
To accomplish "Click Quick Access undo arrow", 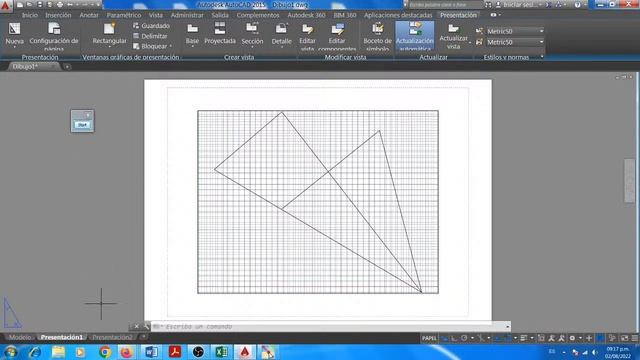I will click(70, 5).
